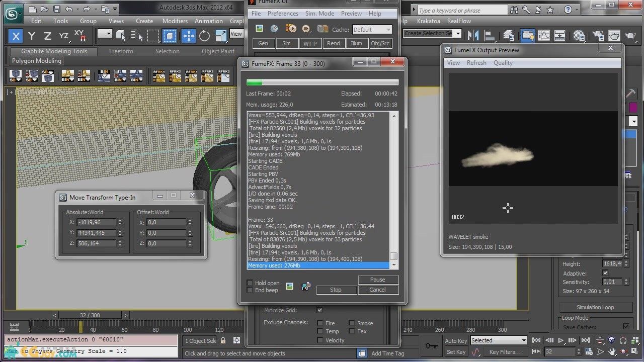Open the Krakatoa menu
The width and height of the screenshot is (644, 362).
coord(429,21)
